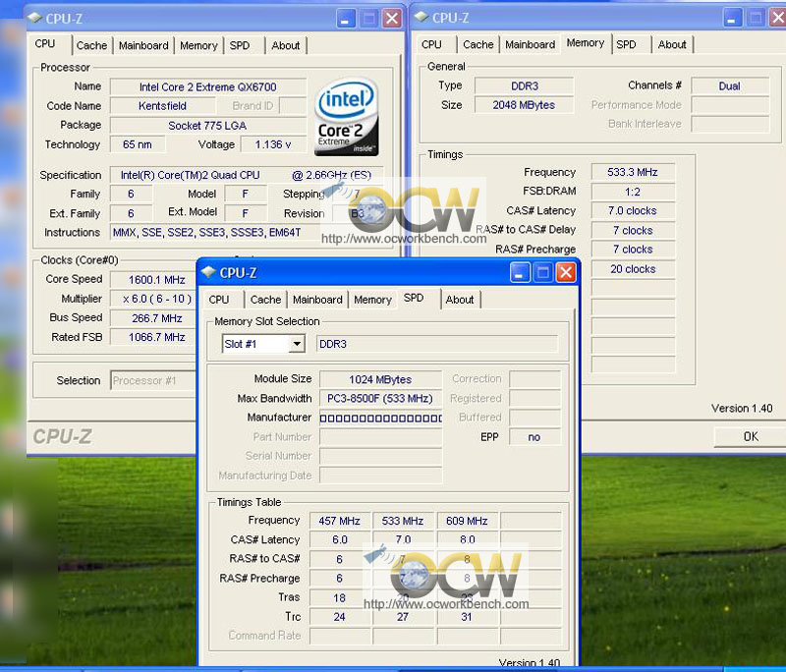The width and height of the screenshot is (786, 672).
Task: Go to the SPD tab in the memory window
Action: pos(626,44)
